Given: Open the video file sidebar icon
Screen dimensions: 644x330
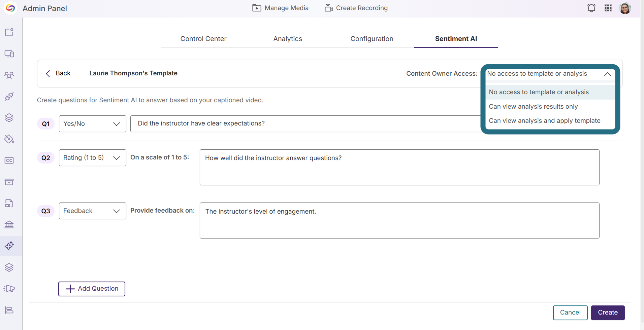Looking at the screenshot, I should (9, 203).
